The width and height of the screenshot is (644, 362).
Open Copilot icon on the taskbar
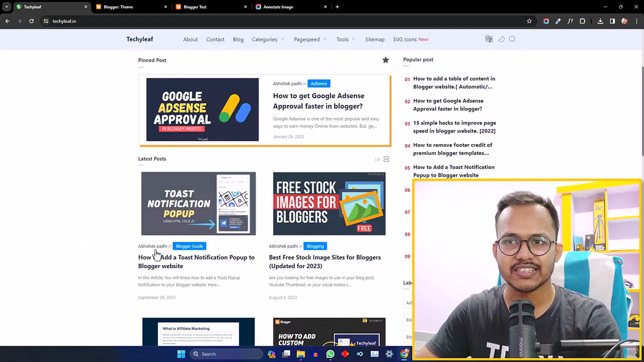[271, 354]
